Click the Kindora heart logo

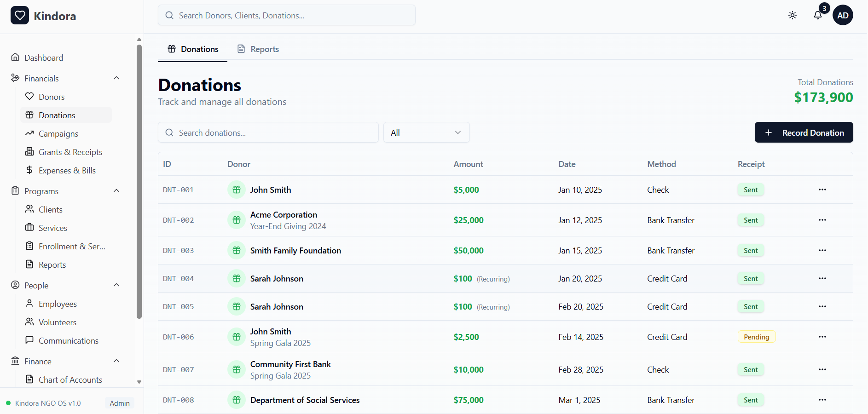click(20, 15)
